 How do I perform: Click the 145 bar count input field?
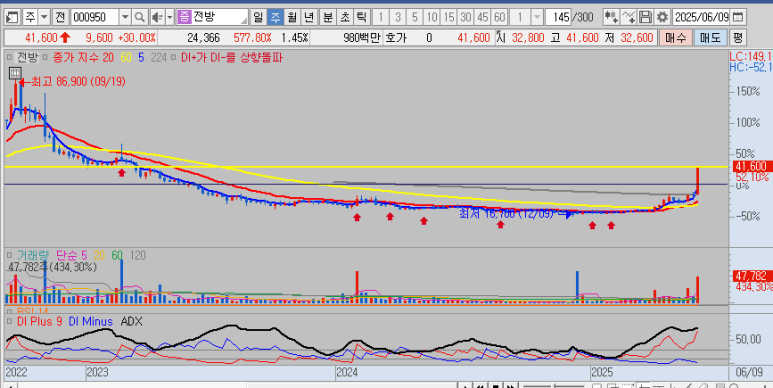coord(560,18)
